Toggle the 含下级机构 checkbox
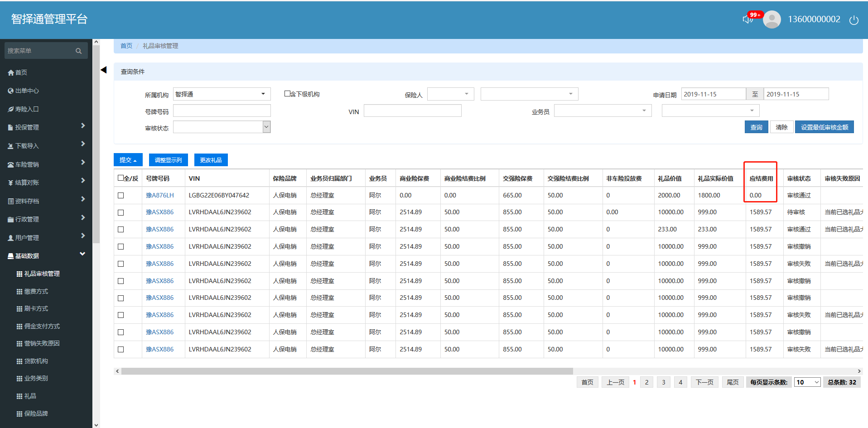This screenshot has height=428, width=868. click(287, 94)
